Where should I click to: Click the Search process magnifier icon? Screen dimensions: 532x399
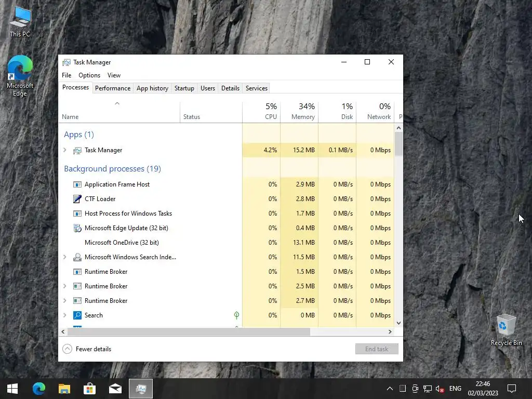pos(77,315)
